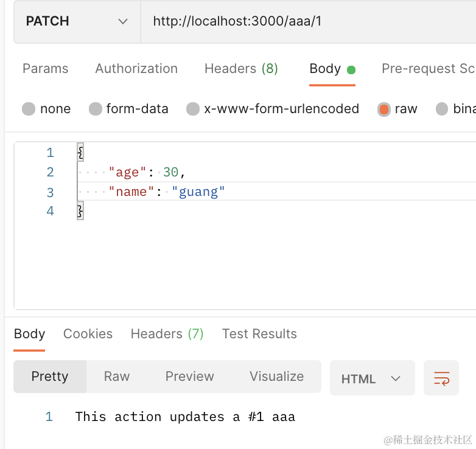Screen dimensions: 476x449
Task: Switch to the Params tab
Action: [45, 69]
